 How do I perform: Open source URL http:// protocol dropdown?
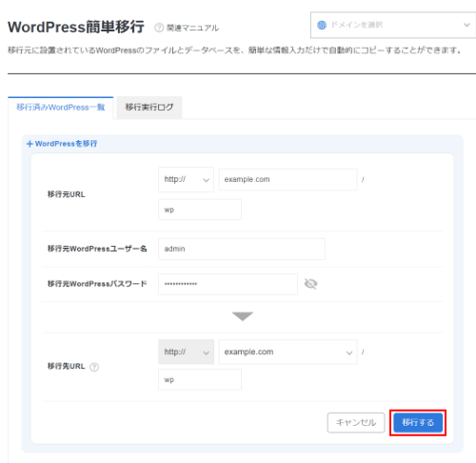[186, 179]
